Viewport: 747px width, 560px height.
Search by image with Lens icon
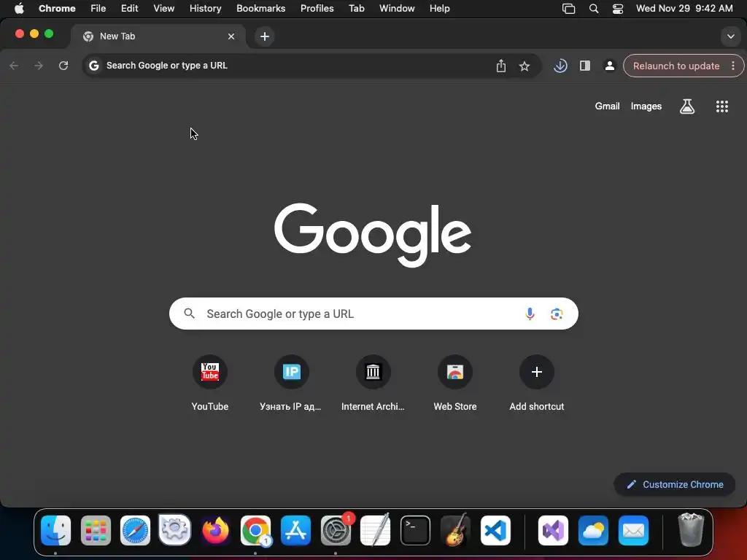coord(557,314)
